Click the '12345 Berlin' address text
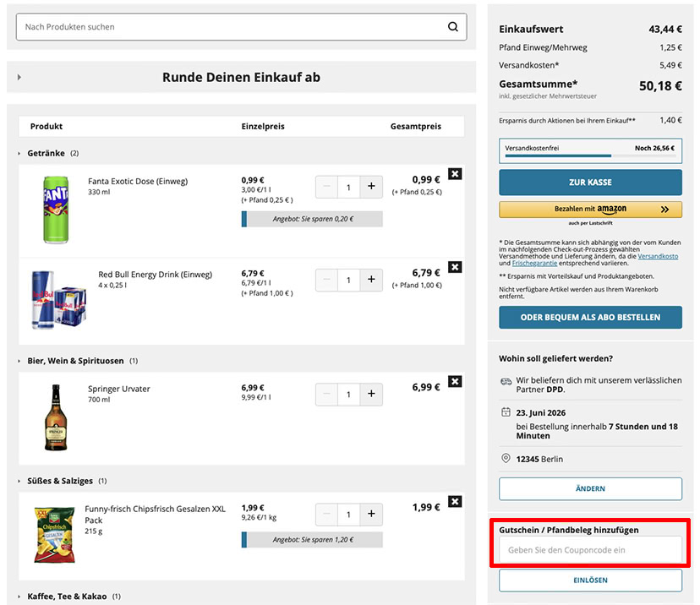 tap(539, 459)
